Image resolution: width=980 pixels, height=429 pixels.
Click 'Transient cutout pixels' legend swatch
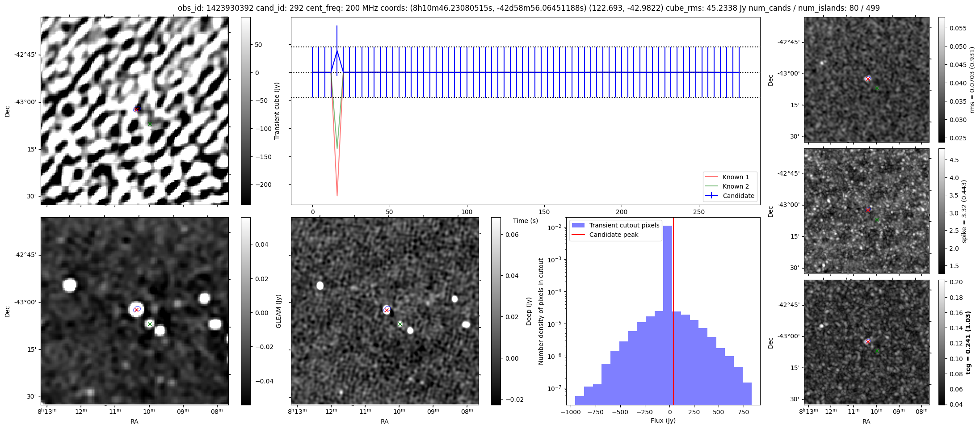[x=578, y=225]
